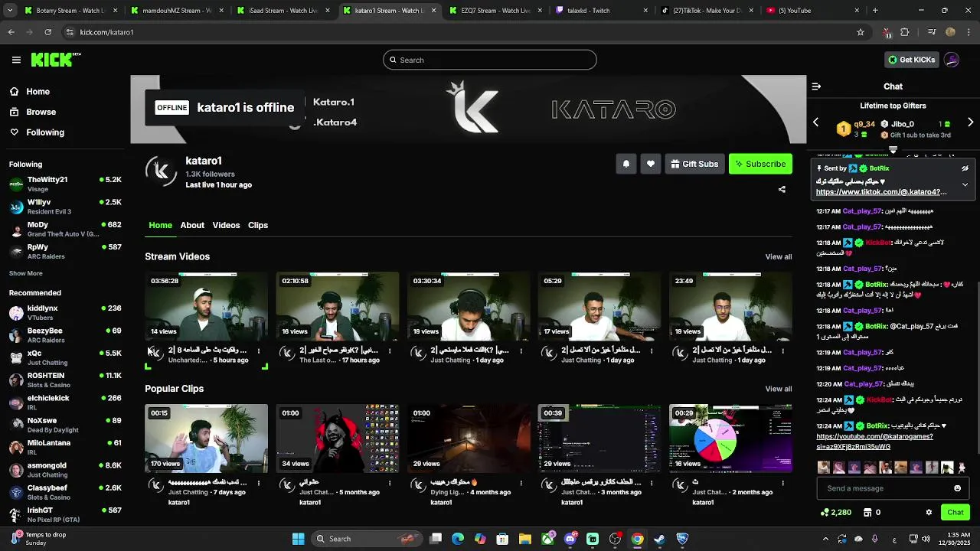Click the q9_34 top gifter name

coord(864,124)
